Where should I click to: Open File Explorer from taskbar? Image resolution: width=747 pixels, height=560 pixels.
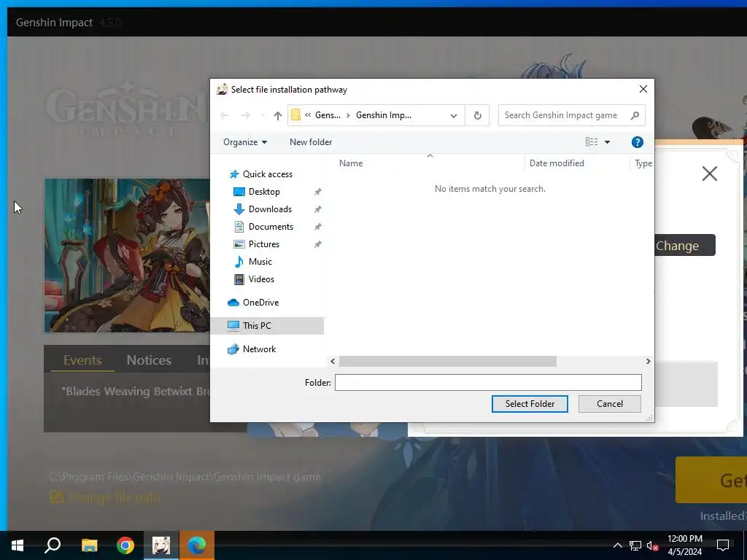pos(89,545)
